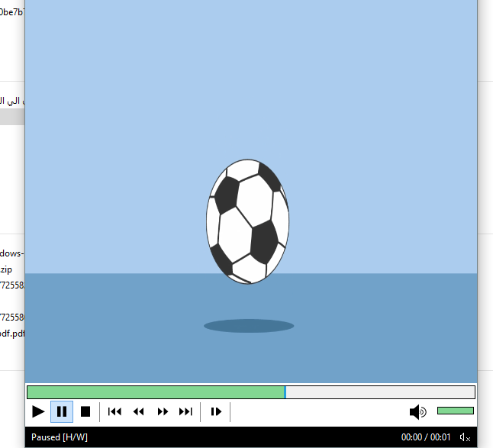Click the Play button
493x448 pixels.
pos(38,412)
